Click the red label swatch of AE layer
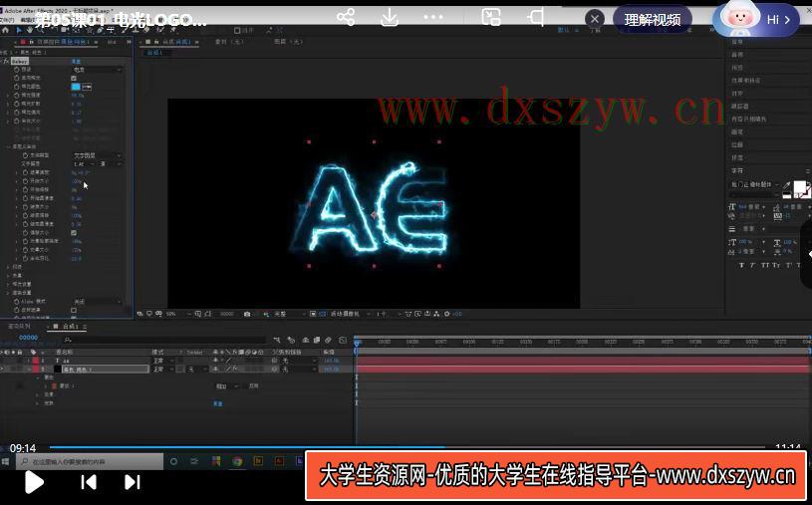The image size is (812, 505). 35,361
